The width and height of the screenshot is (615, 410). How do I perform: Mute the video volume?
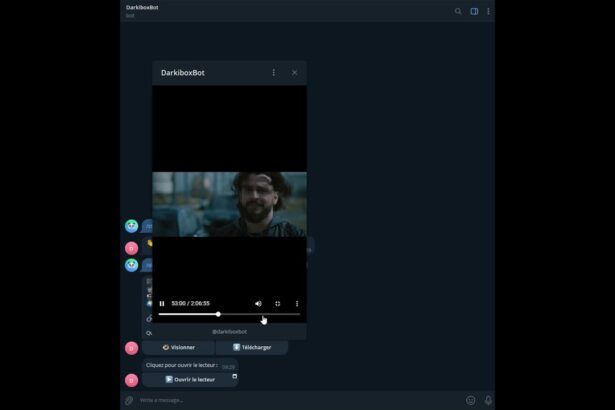click(x=258, y=304)
